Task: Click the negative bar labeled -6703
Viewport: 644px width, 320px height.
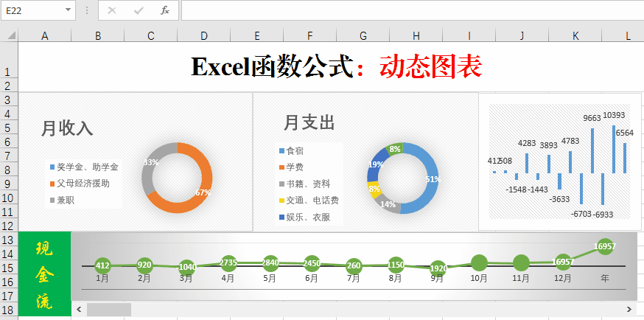Action: 581,189
